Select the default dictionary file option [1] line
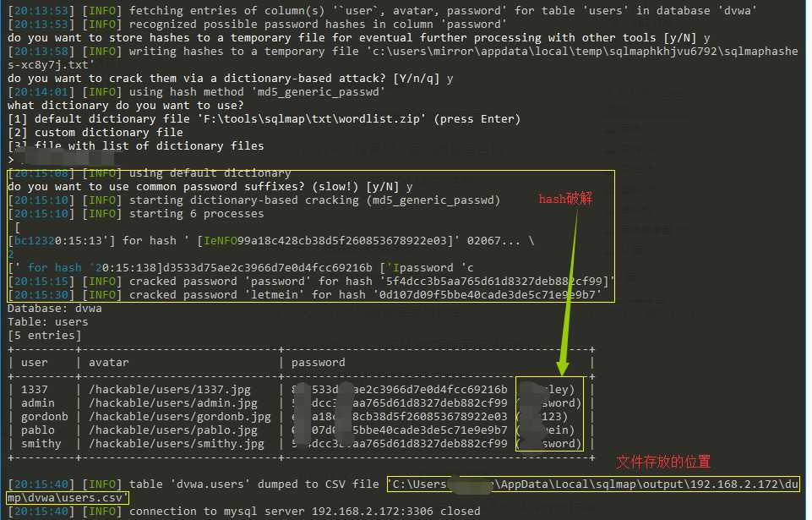 [x=264, y=119]
